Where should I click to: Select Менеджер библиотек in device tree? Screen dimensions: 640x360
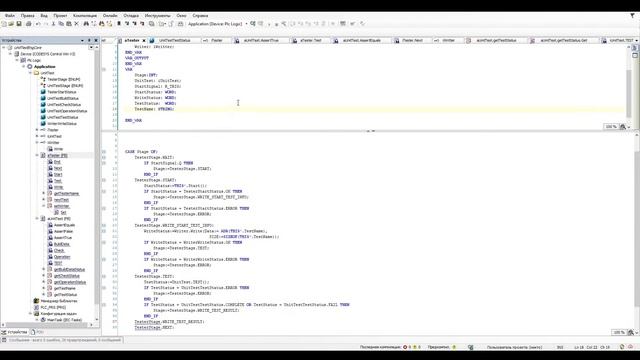coord(59,301)
